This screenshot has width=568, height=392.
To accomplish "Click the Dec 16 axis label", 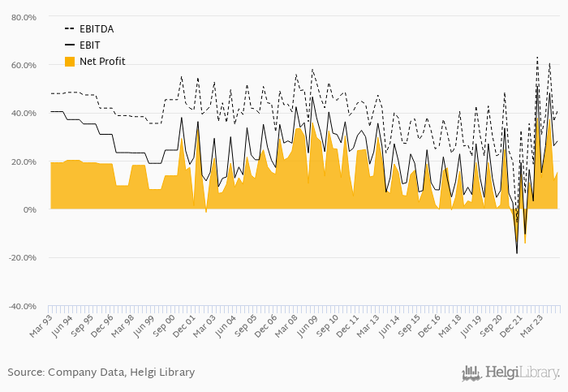I will [x=429, y=326].
